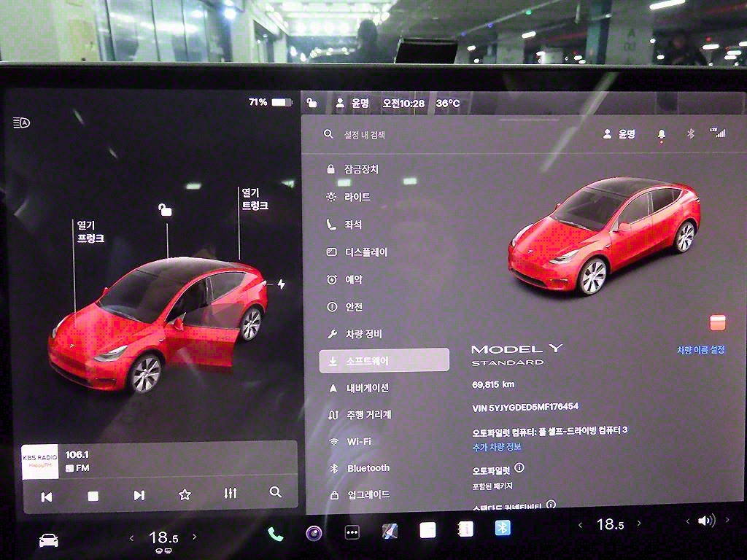Tap the Bluetooth app in dock

503,529
